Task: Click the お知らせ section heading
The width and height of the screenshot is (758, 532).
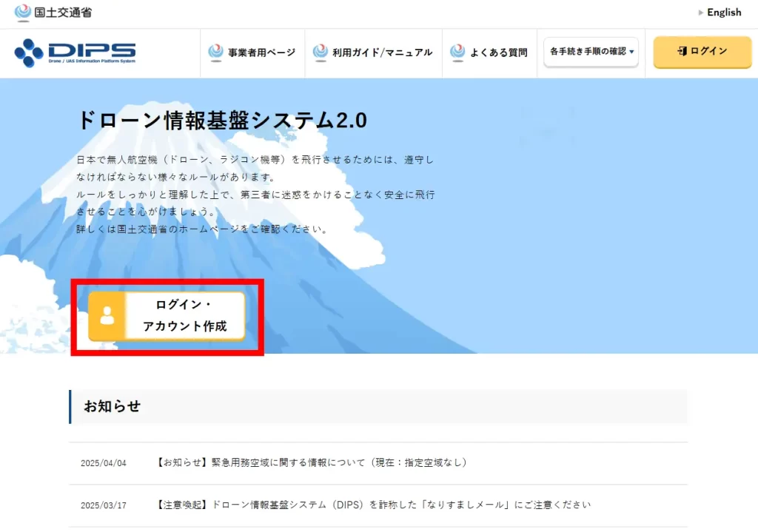Action: tap(113, 406)
